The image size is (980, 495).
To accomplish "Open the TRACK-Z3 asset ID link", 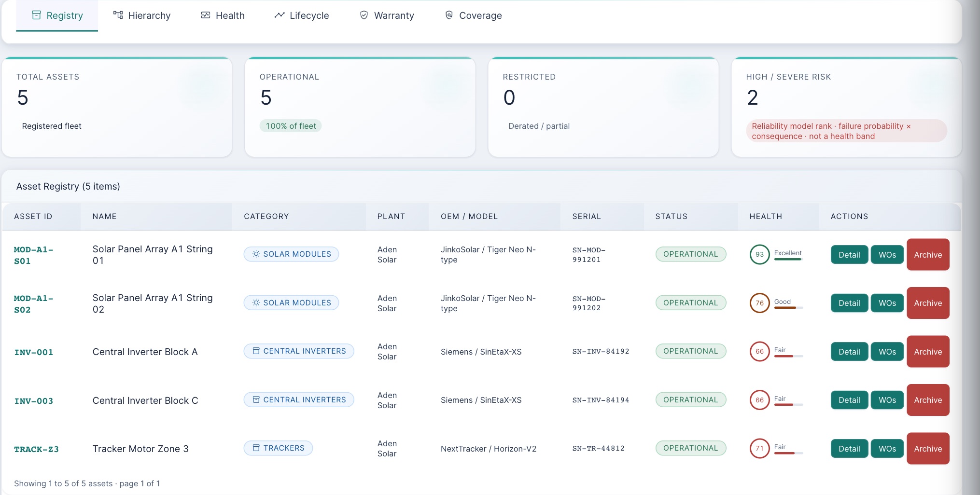I will pos(36,449).
